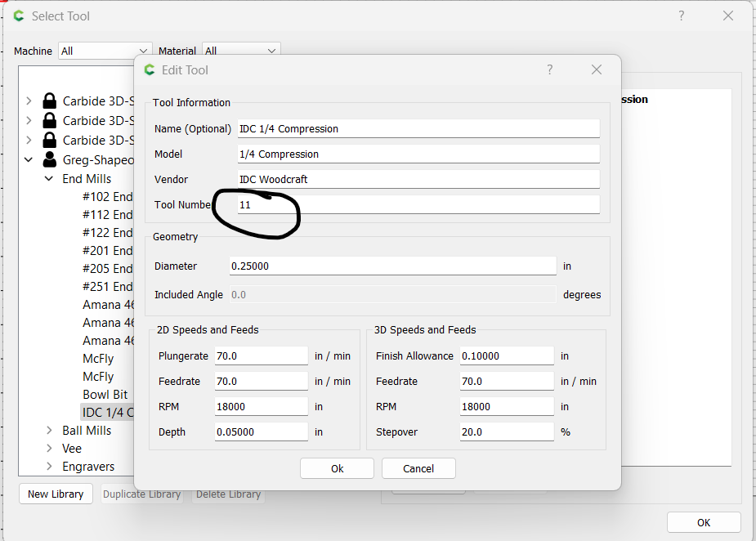
Task: Select #102 End tool in tree
Action: point(108,197)
